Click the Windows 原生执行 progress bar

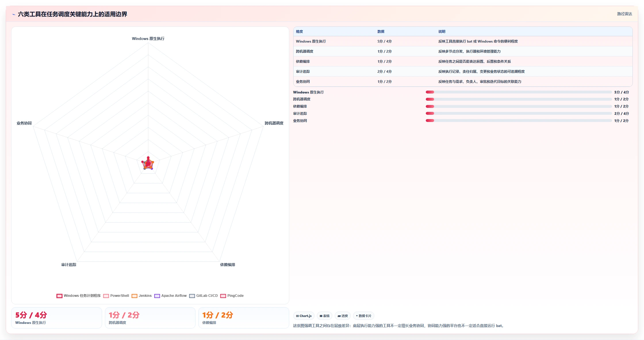[x=519, y=92]
